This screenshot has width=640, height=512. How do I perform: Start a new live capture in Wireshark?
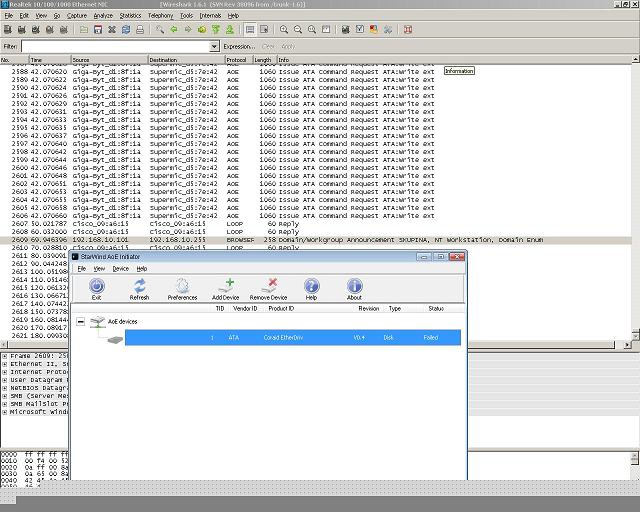click(x=36, y=29)
